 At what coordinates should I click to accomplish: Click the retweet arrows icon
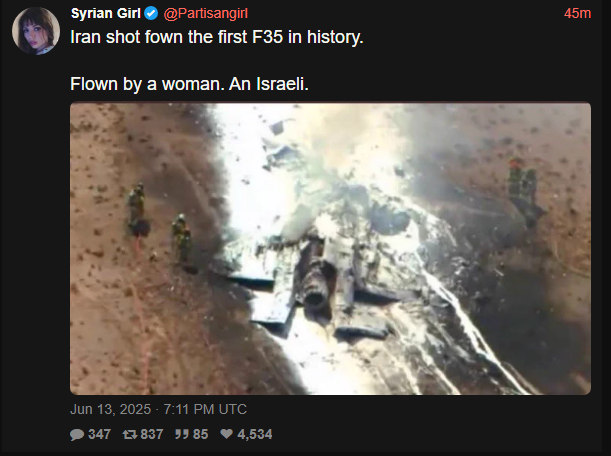[x=130, y=434]
